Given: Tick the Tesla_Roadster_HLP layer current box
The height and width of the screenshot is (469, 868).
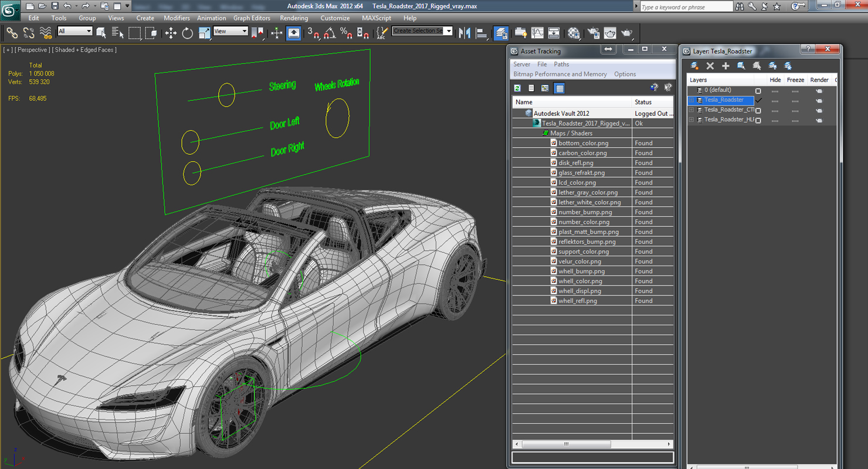Looking at the screenshot, I should click(758, 120).
